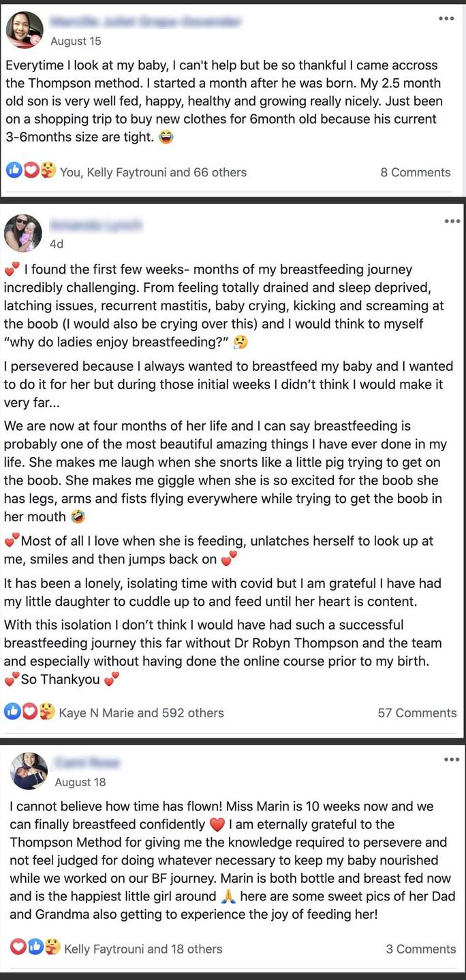Open the 57 Comments link
This screenshot has height=980, width=466.
(417, 713)
